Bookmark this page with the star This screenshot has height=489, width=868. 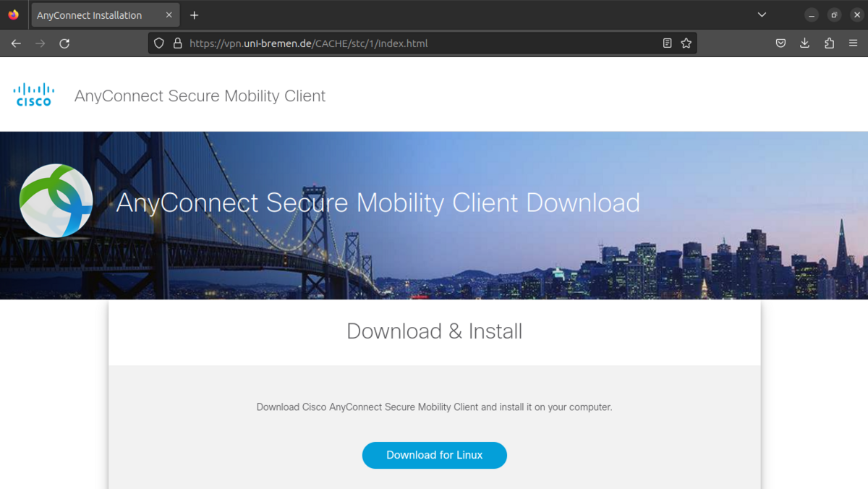(686, 43)
